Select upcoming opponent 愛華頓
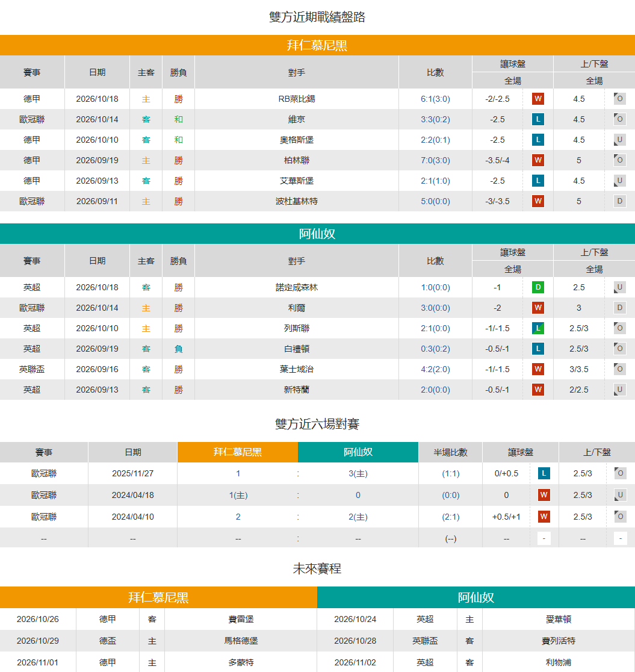Image resolution: width=635 pixels, height=672 pixels. click(x=559, y=619)
